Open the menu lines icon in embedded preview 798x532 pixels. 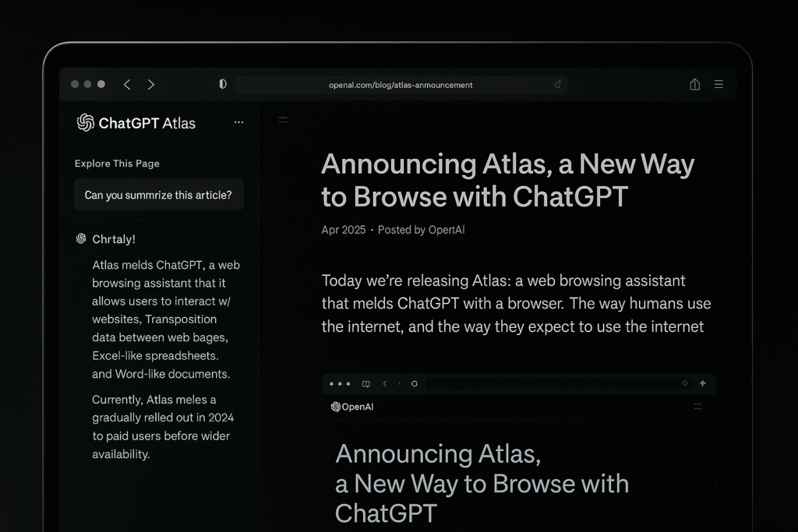coord(697,407)
